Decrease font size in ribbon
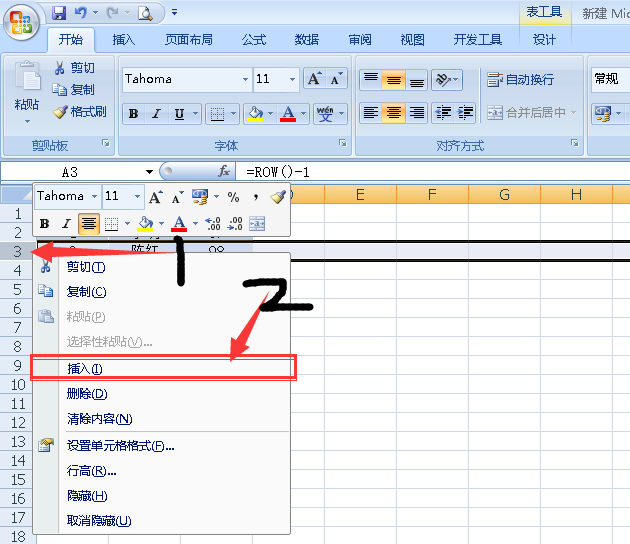Image resolution: width=630 pixels, height=544 pixels. click(336, 79)
